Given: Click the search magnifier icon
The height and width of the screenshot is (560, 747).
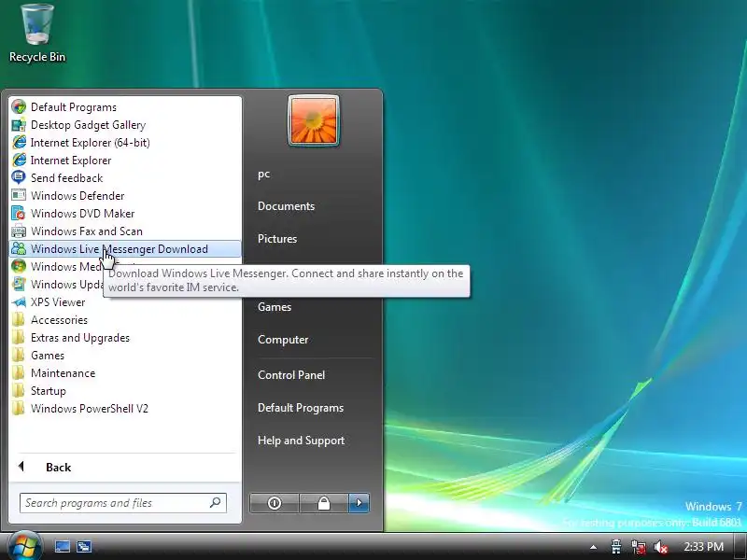Looking at the screenshot, I should click(216, 502).
